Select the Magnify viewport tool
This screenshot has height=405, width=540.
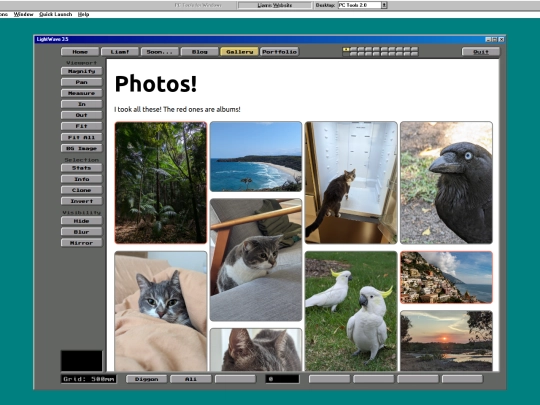[x=82, y=71]
